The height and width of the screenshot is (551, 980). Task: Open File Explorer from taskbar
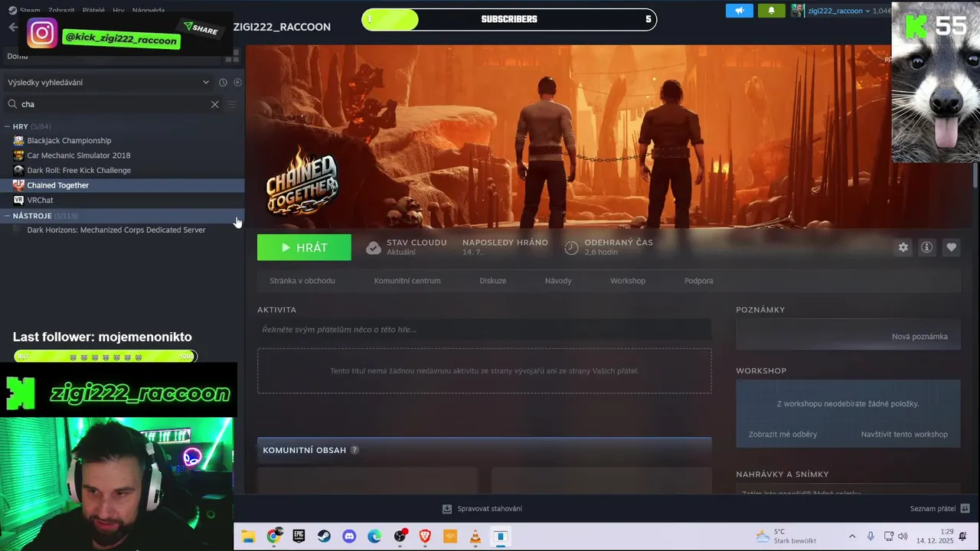click(248, 536)
